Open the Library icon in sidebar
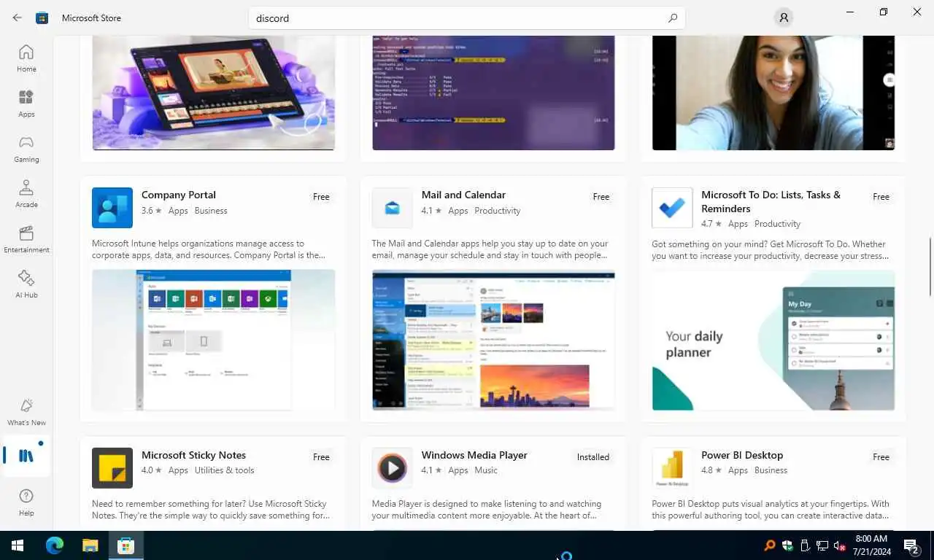Viewport: 934px width, 560px height. tap(26, 456)
